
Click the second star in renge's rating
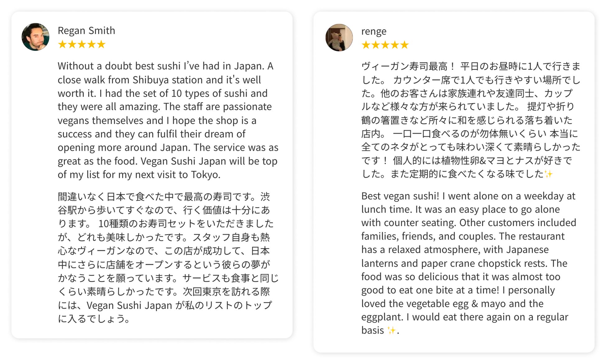point(376,45)
